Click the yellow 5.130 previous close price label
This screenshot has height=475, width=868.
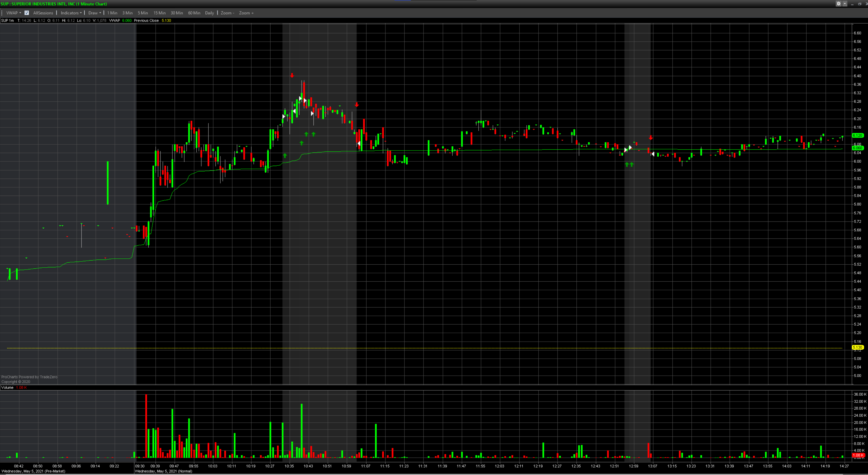pos(858,347)
